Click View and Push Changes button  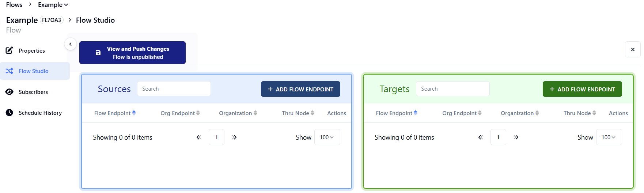132,53
